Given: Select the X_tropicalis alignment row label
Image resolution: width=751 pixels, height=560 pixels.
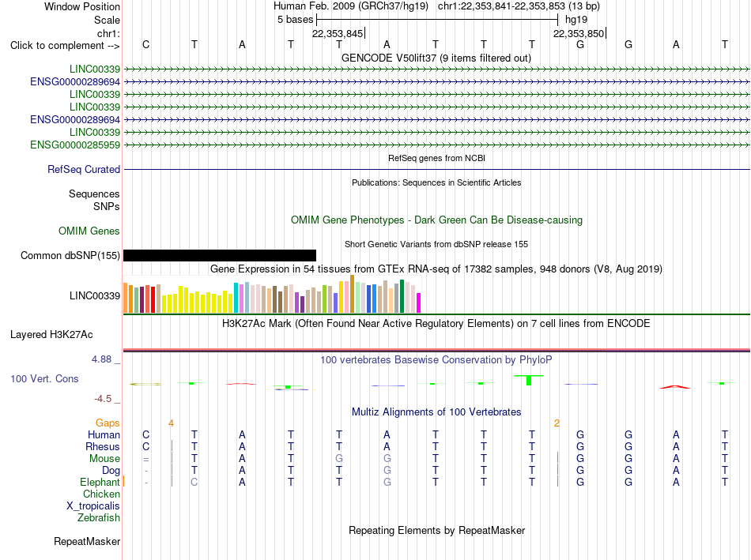Looking at the screenshot, I should 93,506.
